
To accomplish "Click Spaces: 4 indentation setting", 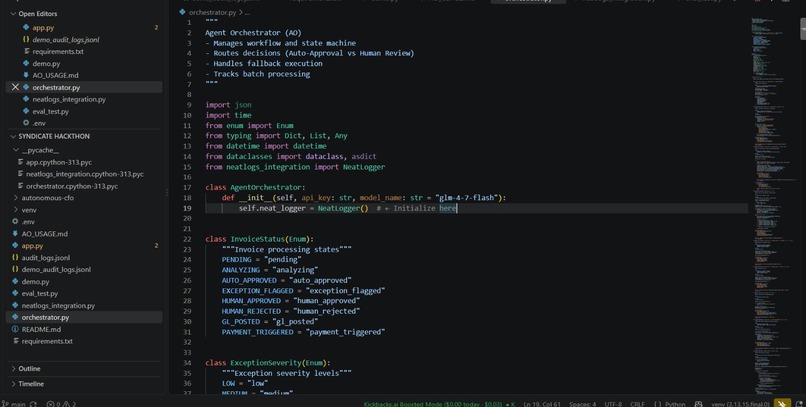I will point(582,404).
